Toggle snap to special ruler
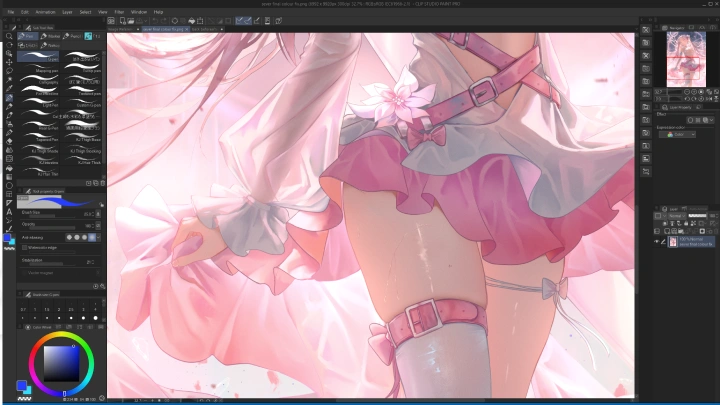This screenshot has height=405, width=720. coord(248,21)
